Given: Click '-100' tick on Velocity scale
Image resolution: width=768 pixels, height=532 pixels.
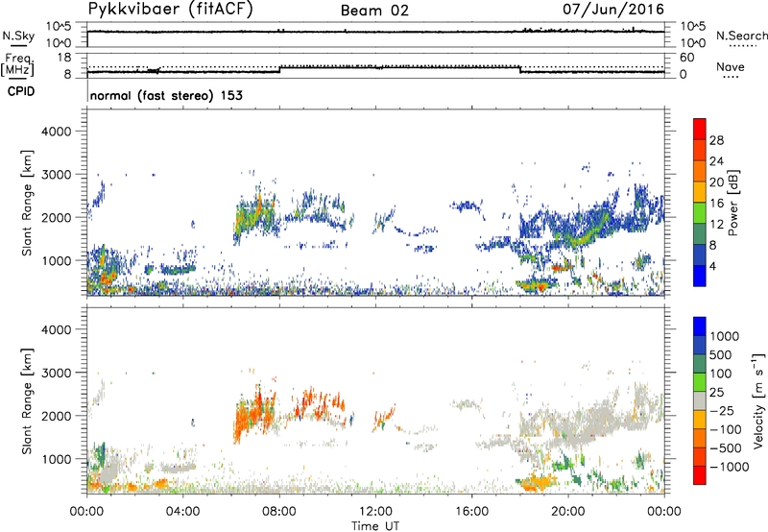Looking at the screenshot, I should [x=726, y=429].
